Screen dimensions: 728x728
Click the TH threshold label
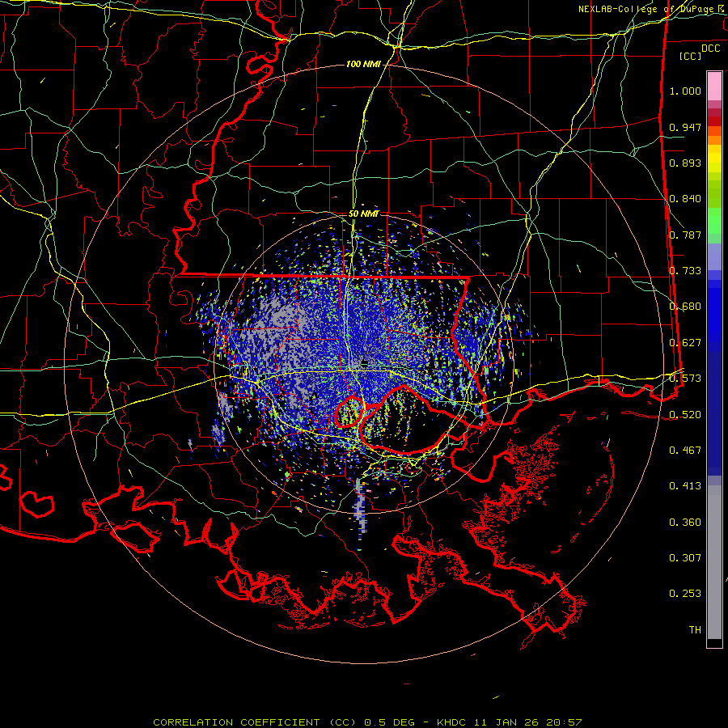point(695,629)
